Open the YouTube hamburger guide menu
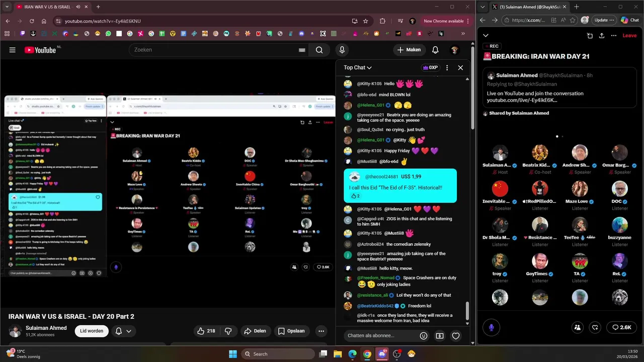This screenshot has width=644, height=362. coord(12,50)
